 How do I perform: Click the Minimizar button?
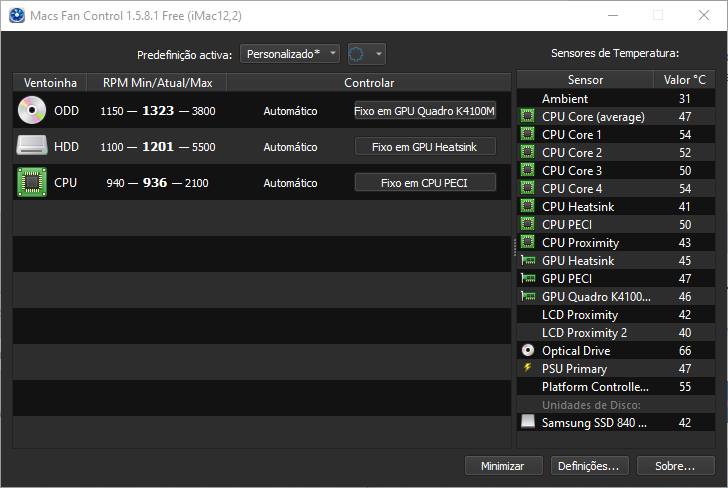coord(503,466)
